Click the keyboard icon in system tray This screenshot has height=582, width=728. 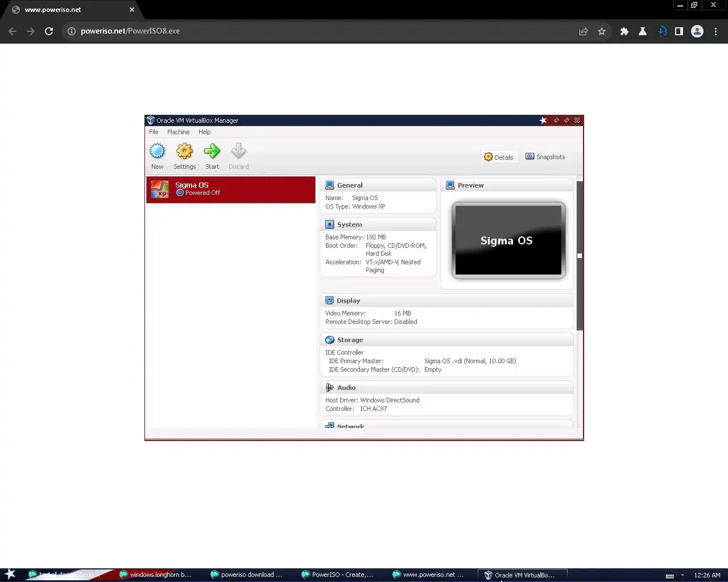pos(670,576)
